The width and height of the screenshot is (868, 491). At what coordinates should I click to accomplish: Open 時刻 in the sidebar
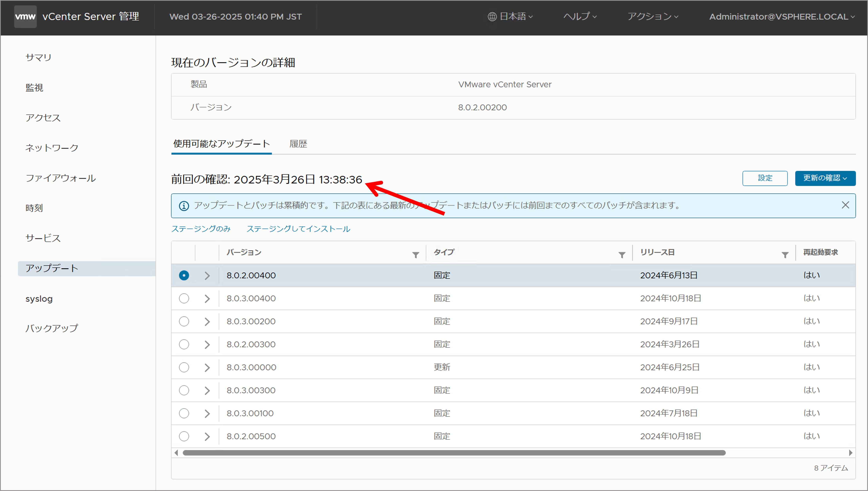coord(34,208)
